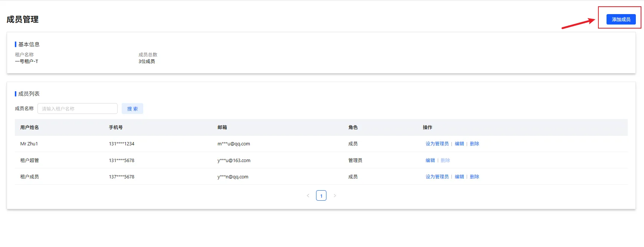
Task: Go to next page arrow
Action: tap(335, 195)
